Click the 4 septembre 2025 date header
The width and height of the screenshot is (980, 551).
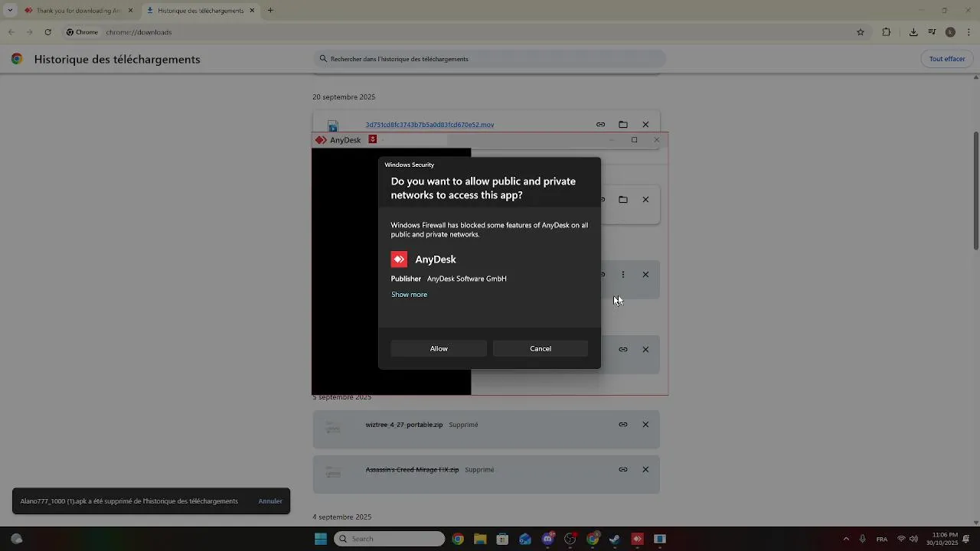[x=341, y=517]
